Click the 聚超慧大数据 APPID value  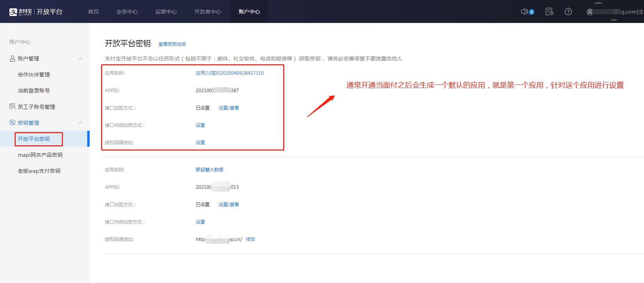[x=217, y=187]
